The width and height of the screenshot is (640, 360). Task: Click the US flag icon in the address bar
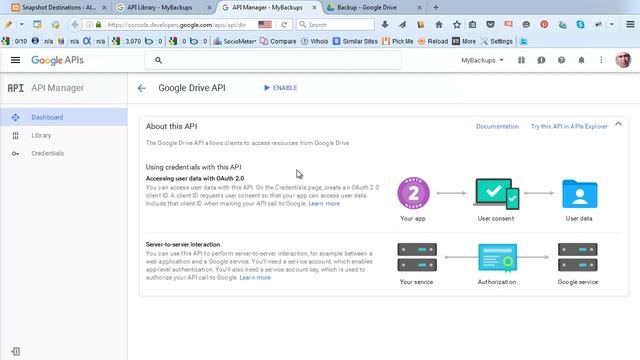(265, 24)
